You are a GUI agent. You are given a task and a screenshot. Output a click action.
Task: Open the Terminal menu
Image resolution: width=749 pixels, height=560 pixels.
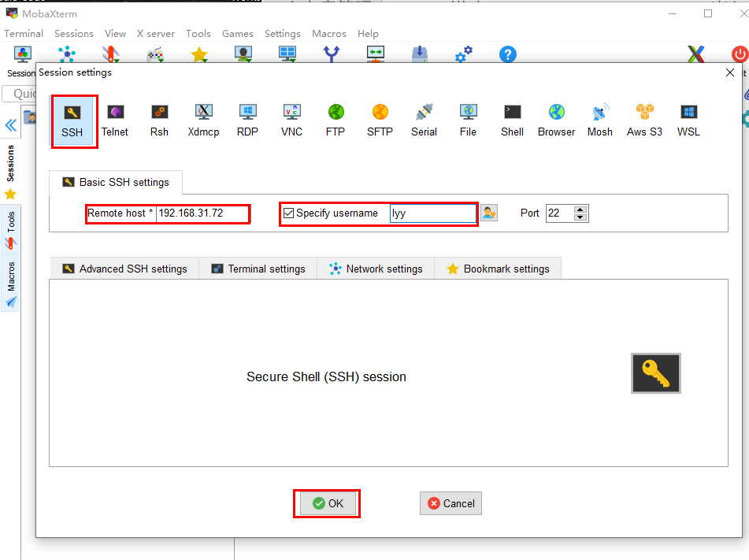click(x=24, y=33)
